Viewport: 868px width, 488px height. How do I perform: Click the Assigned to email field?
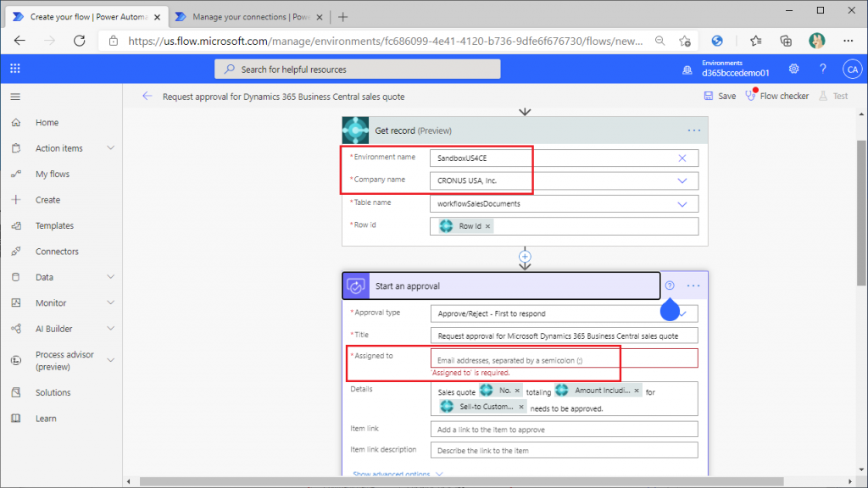point(564,360)
